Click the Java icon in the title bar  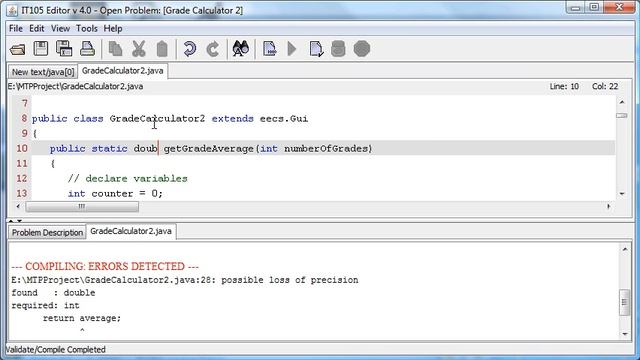click(x=12, y=10)
